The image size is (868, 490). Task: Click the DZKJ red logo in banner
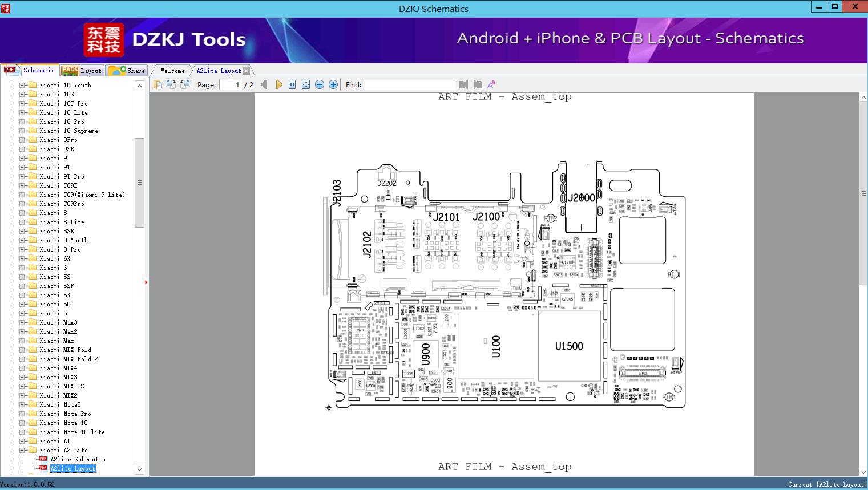coord(104,40)
